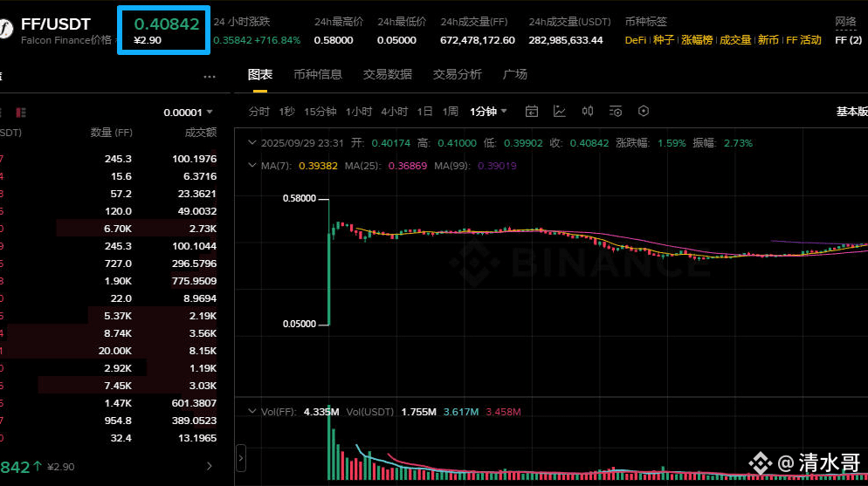Click the MA(99) value 0.39019
868x486 pixels.
click(497, 166)
